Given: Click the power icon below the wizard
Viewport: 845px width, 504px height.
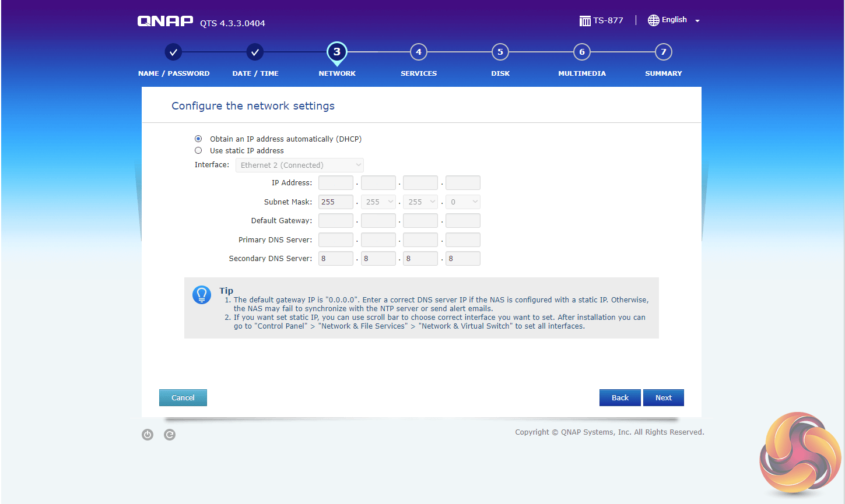Looking at the screenshot, I should (x=148, y=435).
